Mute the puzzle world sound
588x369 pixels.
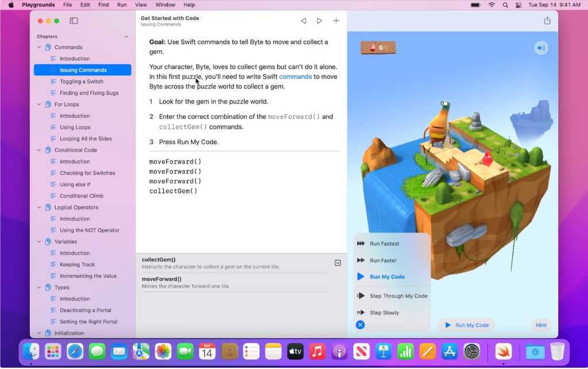540,48
